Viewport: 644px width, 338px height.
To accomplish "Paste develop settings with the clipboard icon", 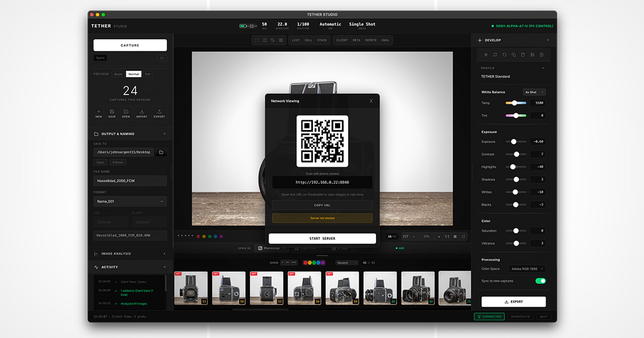I will point(523,55).
